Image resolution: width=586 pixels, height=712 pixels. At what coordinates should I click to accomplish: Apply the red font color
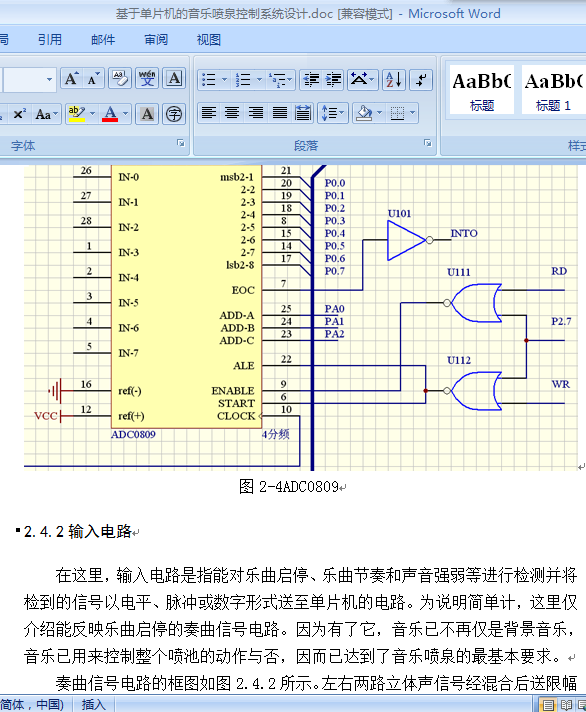(110, 114)
